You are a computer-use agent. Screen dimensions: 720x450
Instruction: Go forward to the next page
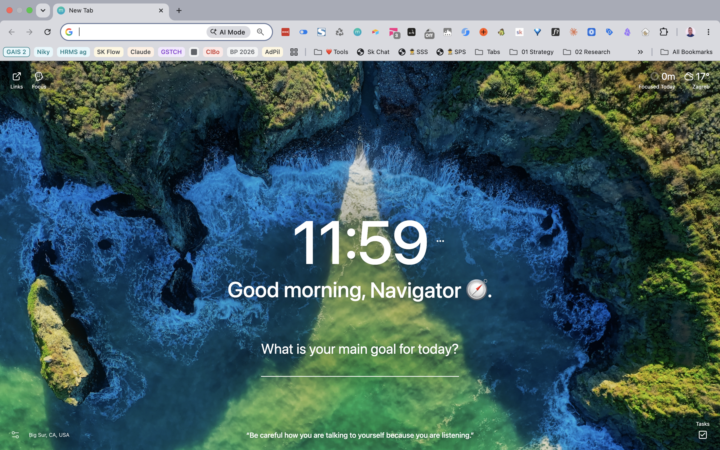coord(29,32)
